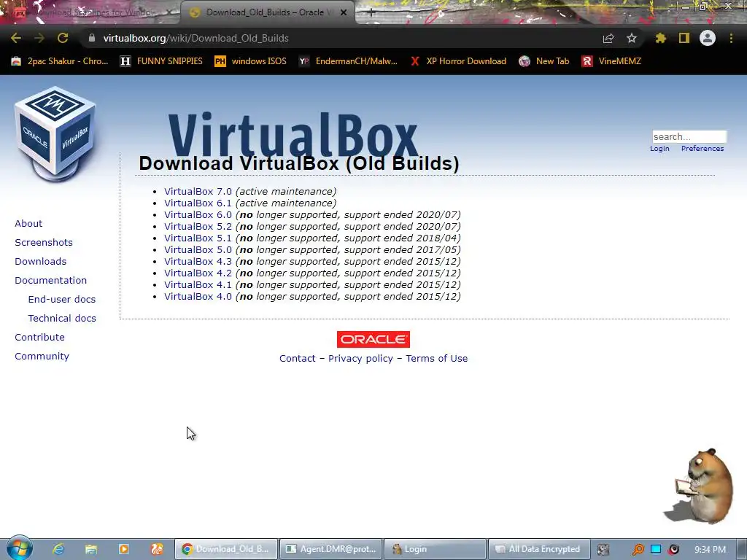Viewport: 747px width, 560px height.
Task: Open Windows Explorer folder on taskbar
Action: pos(91,549)
